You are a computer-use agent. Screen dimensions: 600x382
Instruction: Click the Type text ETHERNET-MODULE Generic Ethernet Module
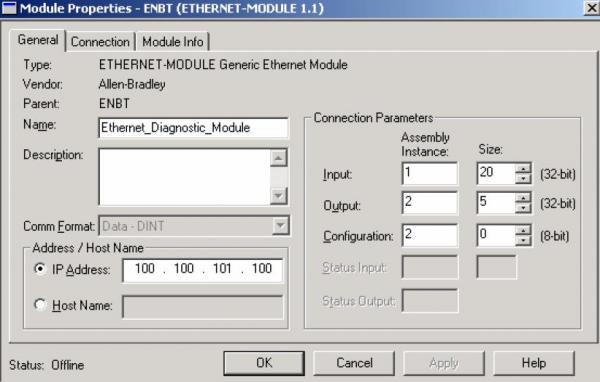coord(223,65)
